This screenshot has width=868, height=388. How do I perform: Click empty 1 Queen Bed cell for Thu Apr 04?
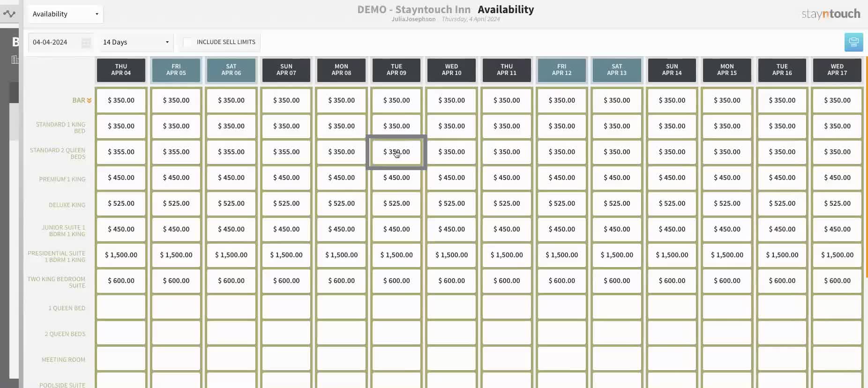tap(121, 307)
